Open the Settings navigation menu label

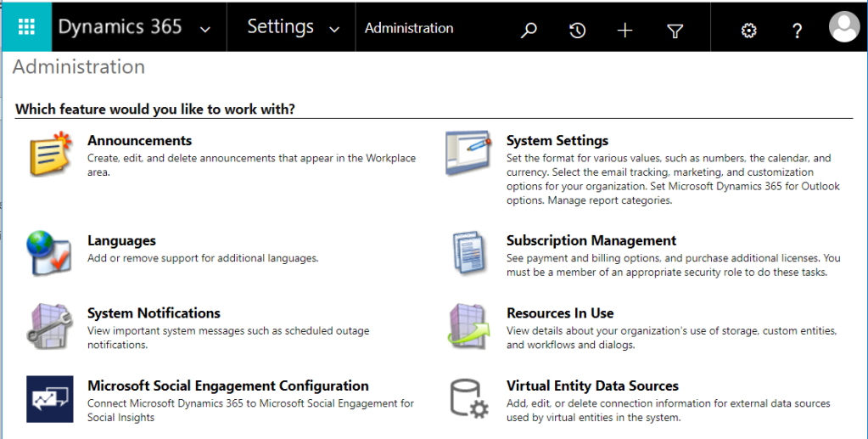[x=280, y=27]
